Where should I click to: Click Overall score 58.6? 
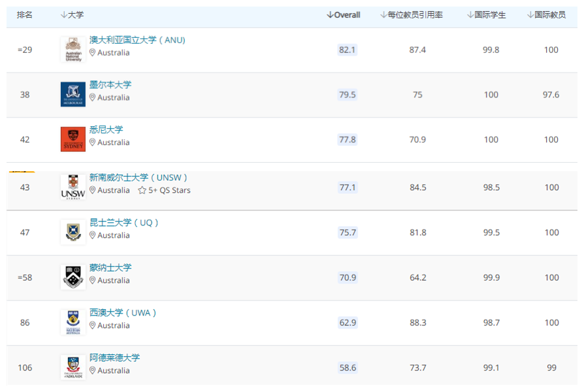click(348, 368)
